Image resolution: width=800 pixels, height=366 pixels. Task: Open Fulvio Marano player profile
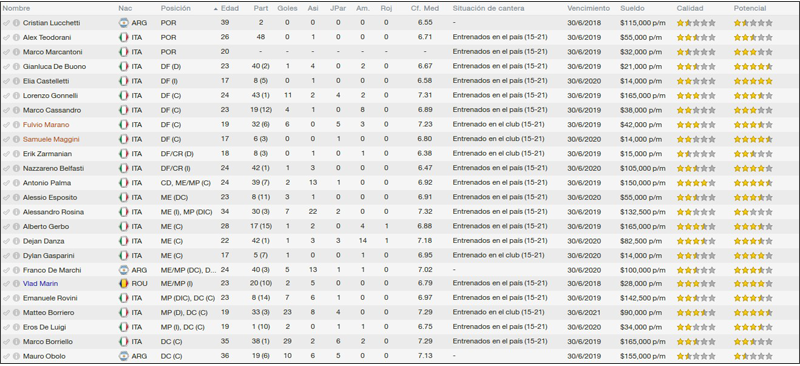coord(46,125)
